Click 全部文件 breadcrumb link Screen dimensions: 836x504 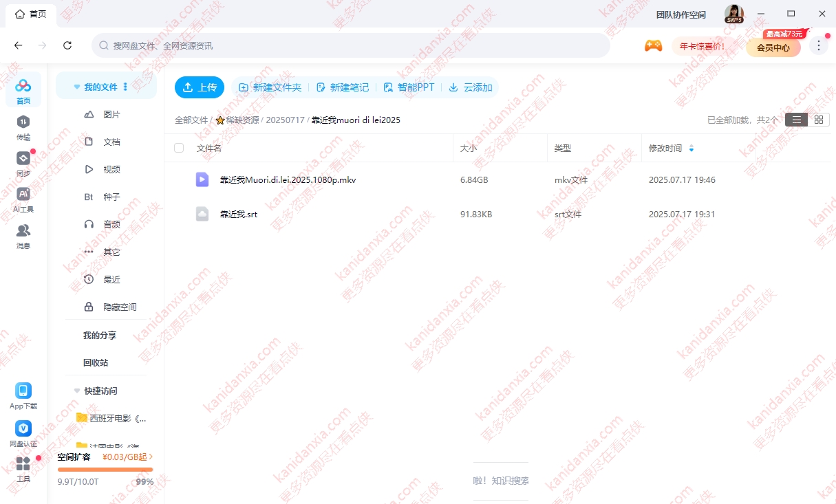click(191, 120)
